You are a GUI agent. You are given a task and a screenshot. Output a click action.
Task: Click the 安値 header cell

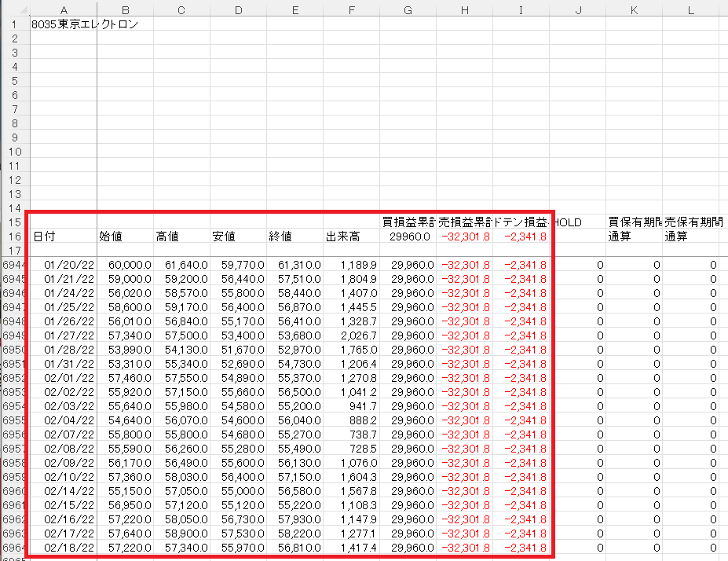239,236
